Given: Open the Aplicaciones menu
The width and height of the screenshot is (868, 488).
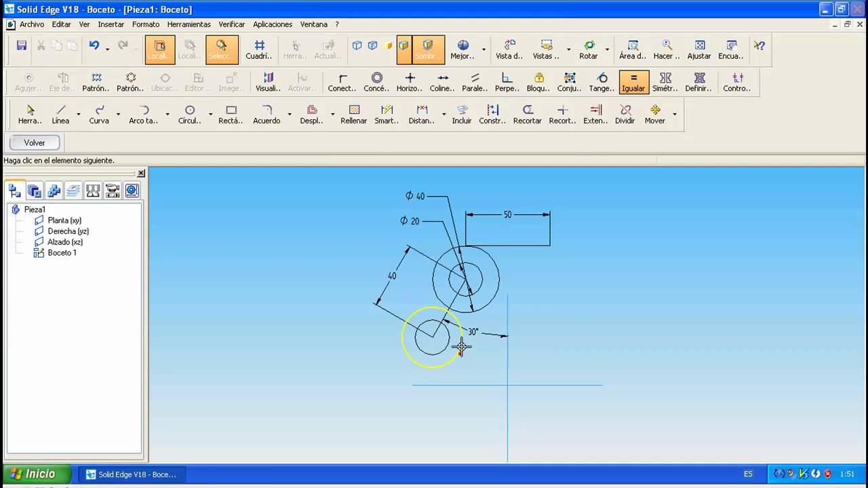Looking at the screenshot, I should click(273, 24).
